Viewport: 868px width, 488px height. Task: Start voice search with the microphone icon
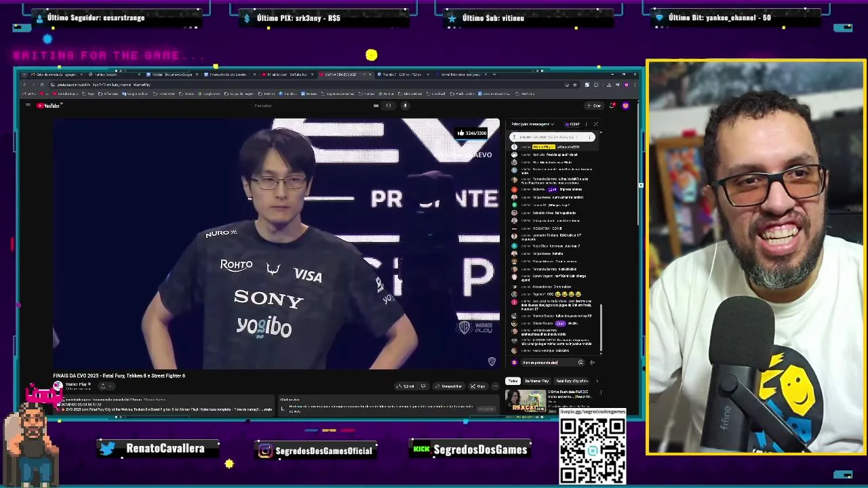[x=405, y=105]
